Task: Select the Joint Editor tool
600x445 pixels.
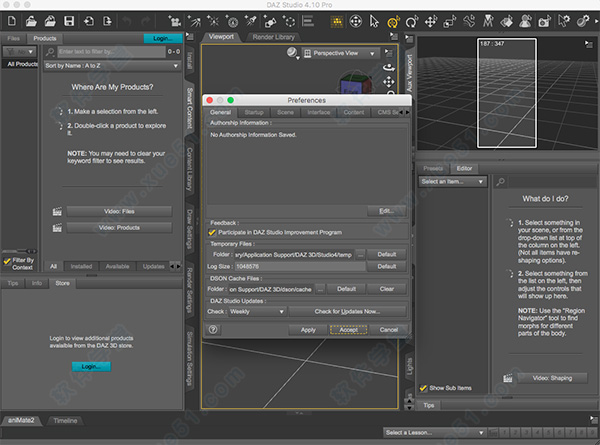Action: [488, 21]
